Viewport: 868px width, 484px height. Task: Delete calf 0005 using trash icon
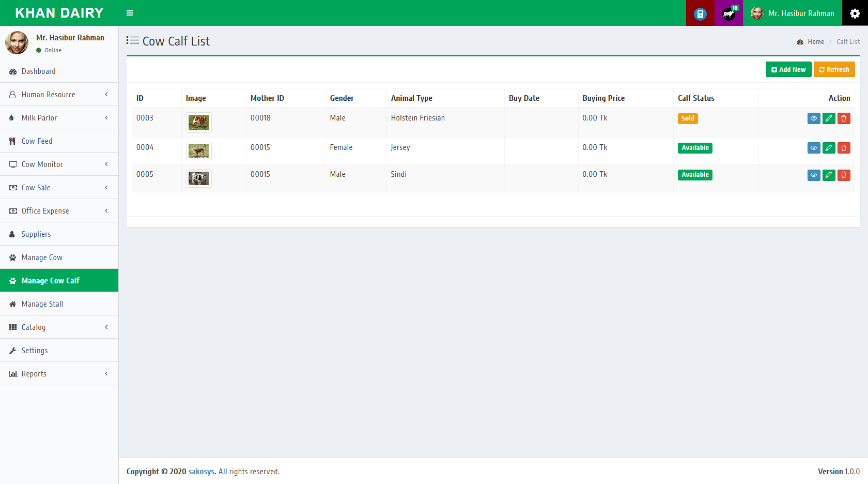point(844,175)
